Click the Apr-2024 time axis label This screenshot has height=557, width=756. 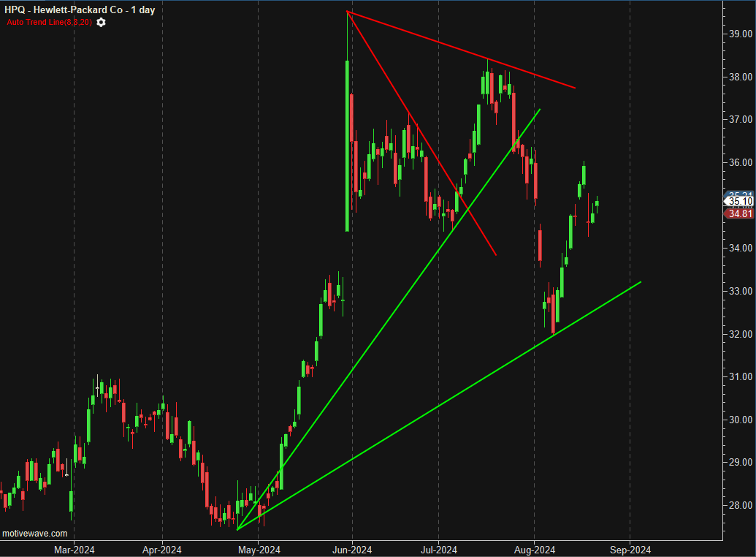point(161,550)
